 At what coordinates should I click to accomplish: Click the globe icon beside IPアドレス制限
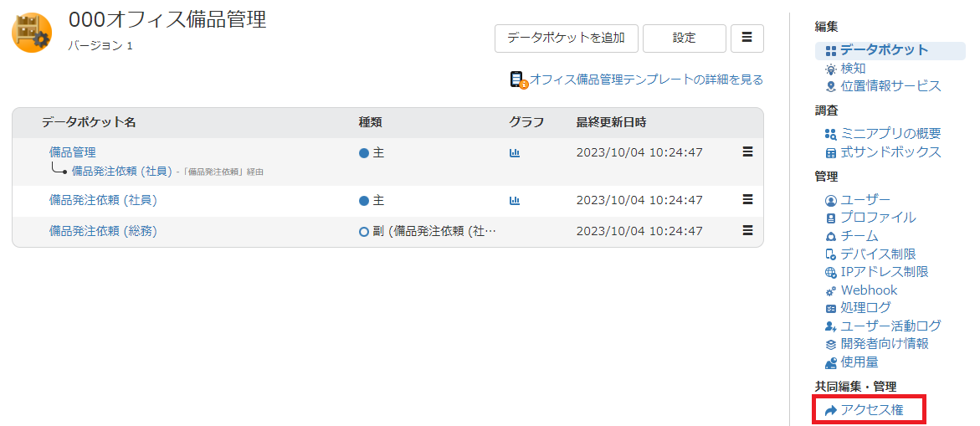[x=831, y=273]
